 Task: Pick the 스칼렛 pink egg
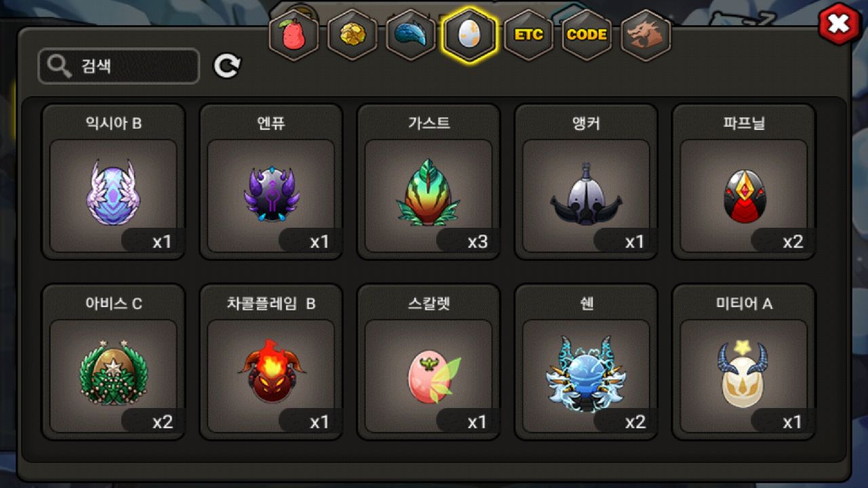428,362
